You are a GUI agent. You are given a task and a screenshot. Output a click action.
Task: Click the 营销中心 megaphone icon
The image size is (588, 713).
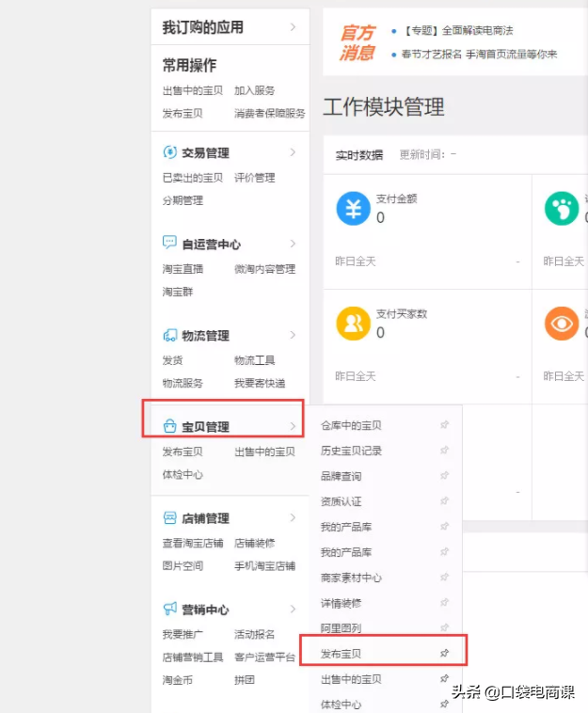point(169,609)
